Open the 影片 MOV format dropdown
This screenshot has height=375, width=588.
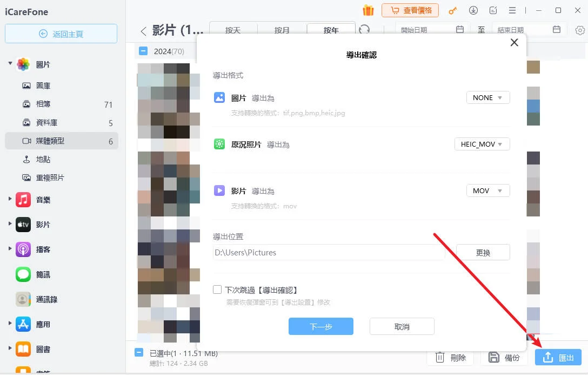(x=488, y=190)
